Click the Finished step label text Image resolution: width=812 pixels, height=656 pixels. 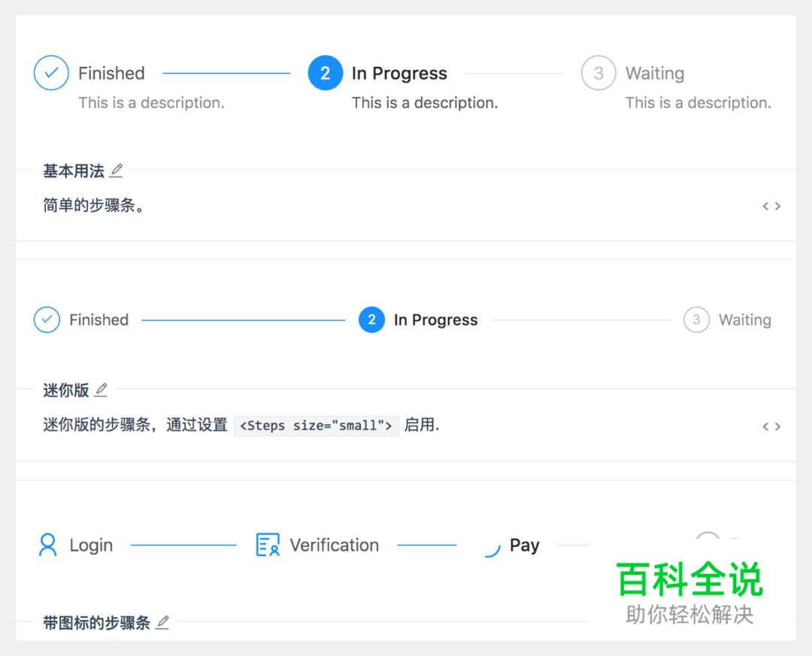(x=111, y=73)
